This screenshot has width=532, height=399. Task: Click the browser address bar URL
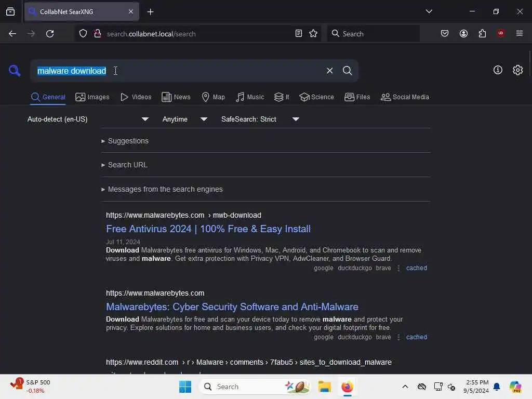[151, 34]
